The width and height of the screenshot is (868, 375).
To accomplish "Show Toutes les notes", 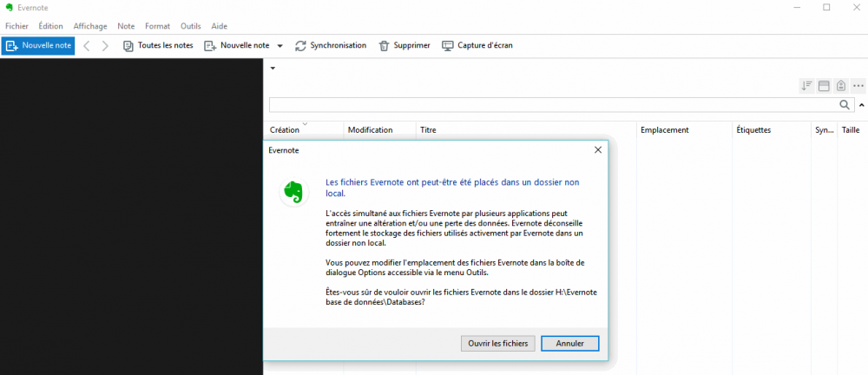I will click(x=158, y=45).
